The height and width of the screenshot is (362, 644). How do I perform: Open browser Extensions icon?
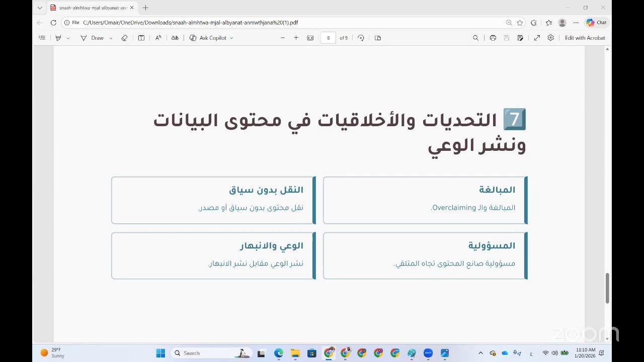[534, 23]
